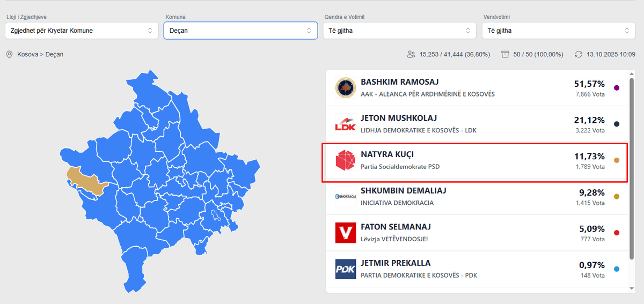Expand the Komuna dropdown showing Deçan
The image size is (644, 304).
tap(240, 31)
